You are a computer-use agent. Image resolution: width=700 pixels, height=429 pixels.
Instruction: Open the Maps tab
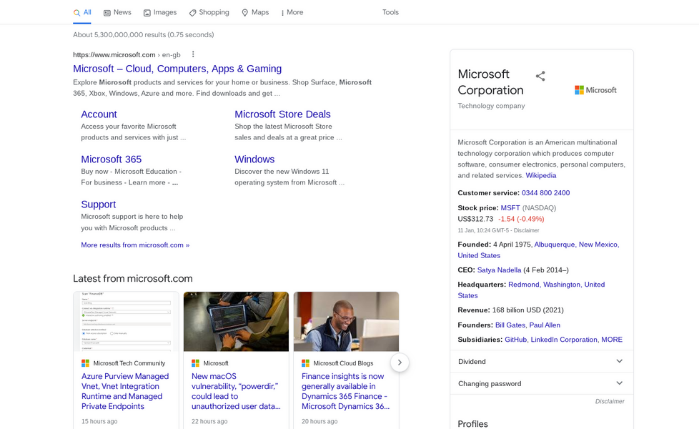tap(255, 12)
